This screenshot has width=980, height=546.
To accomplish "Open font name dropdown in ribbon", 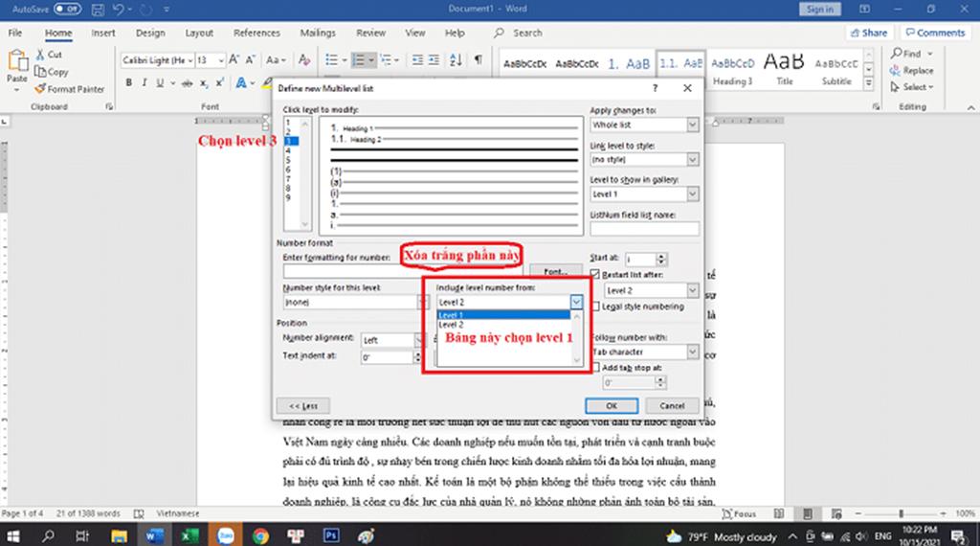I will pos(190,60).
